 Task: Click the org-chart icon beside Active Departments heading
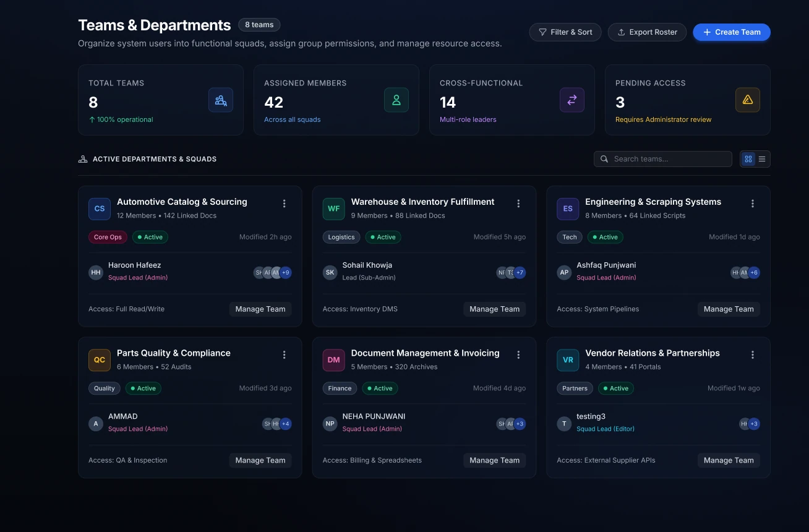coord(83,159)
